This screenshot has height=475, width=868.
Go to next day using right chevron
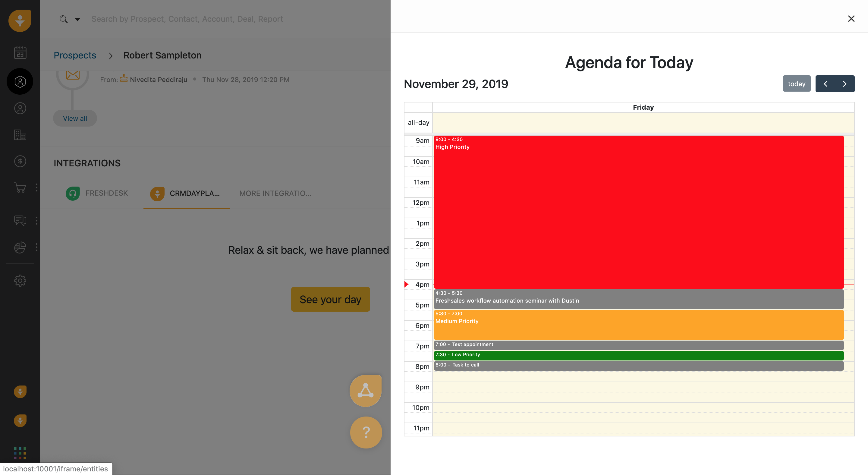[844, 83]
